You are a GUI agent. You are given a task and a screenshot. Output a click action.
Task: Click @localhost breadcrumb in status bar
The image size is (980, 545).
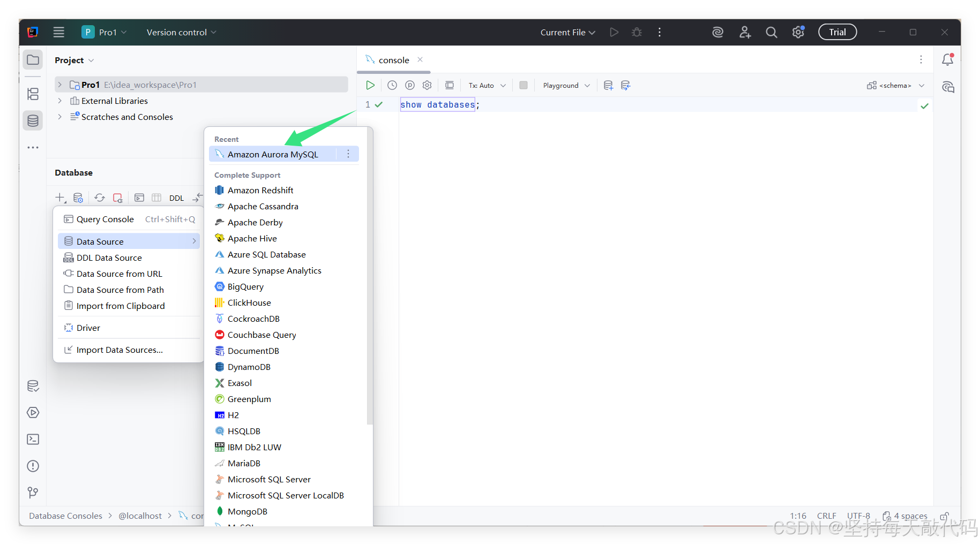pyautogui.click(x=140, y=516)
